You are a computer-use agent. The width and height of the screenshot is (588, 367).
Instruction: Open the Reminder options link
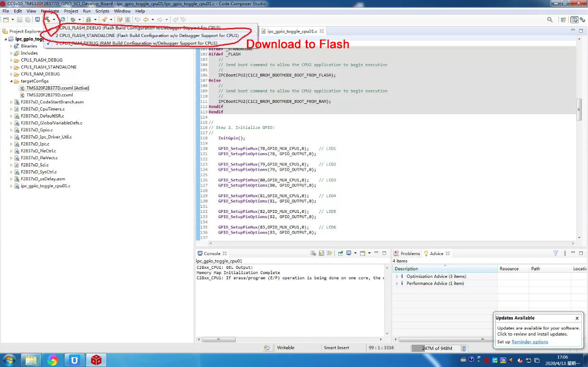530,342
